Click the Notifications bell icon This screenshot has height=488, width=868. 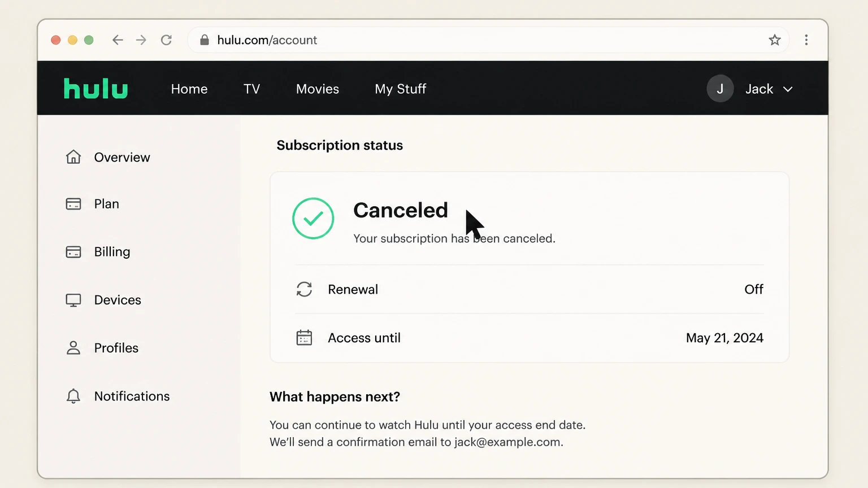click(x=73, y=396)
